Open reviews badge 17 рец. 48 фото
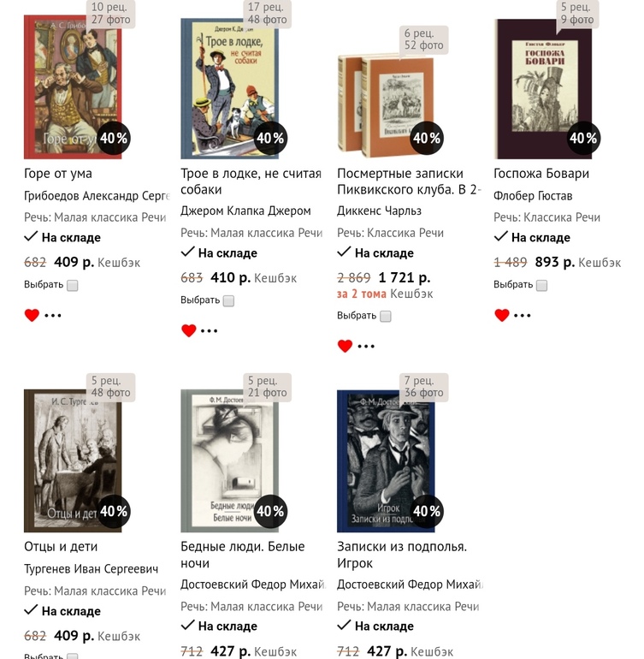Screen dimensions: 644x659 tap(267, 13)
